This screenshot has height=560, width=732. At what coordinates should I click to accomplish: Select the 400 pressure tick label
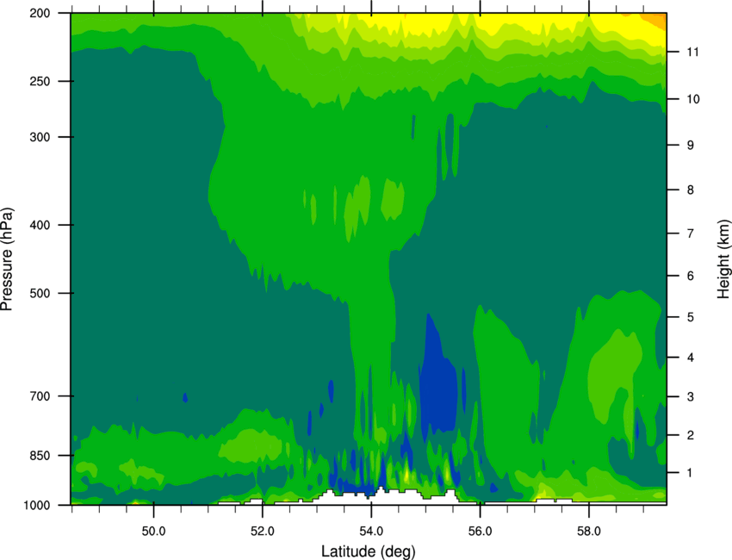40,225
